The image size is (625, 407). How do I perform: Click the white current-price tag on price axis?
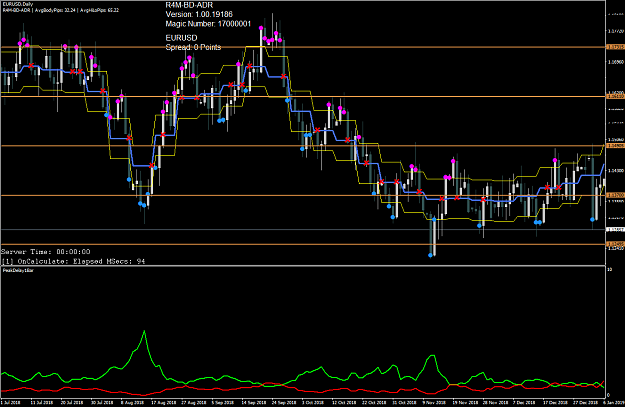(x=615, y=230)
